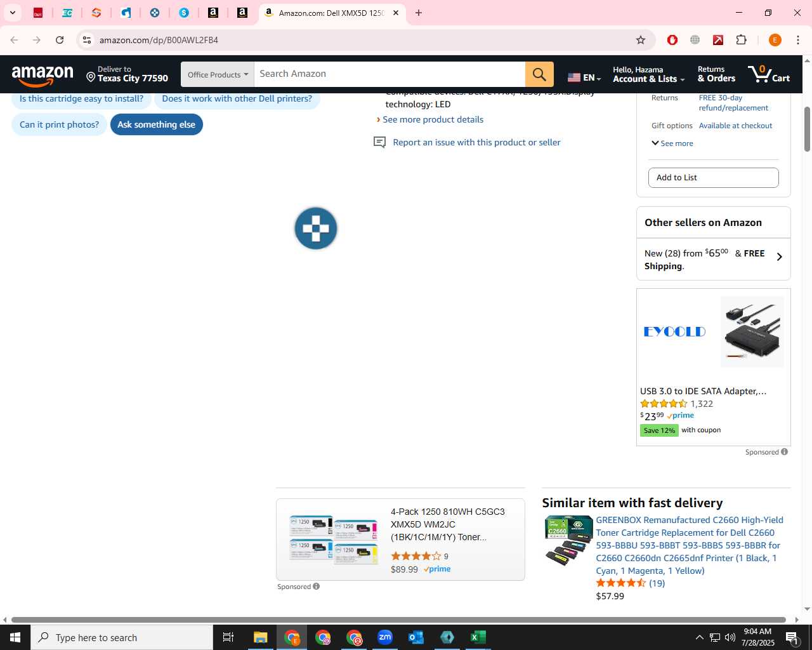
Task: Open the Office Products search category dropdown
Action: 218,74
